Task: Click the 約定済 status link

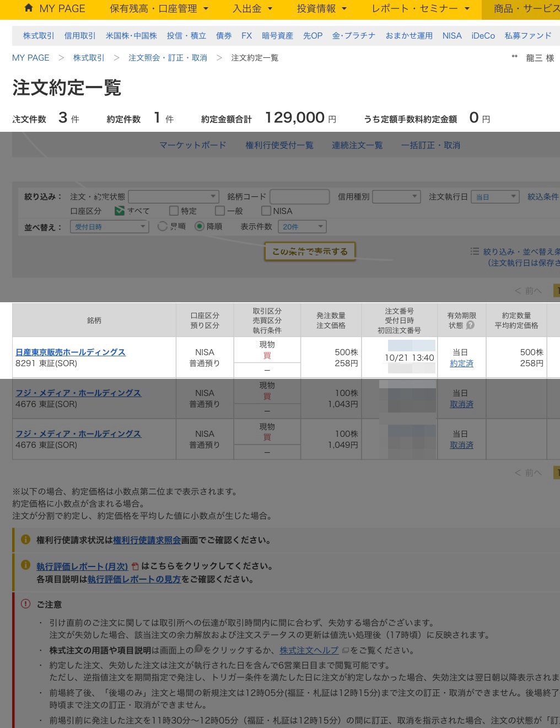Action: click(x=461, y=363)
